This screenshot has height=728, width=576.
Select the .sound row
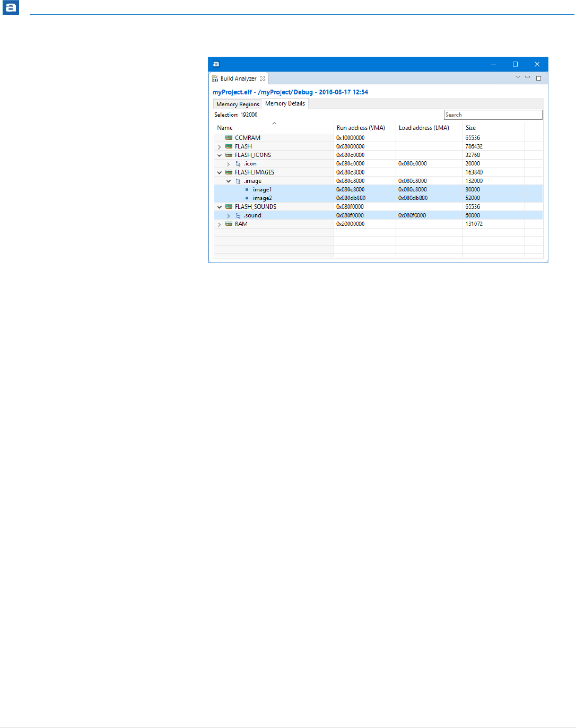(x=378, y=215)
